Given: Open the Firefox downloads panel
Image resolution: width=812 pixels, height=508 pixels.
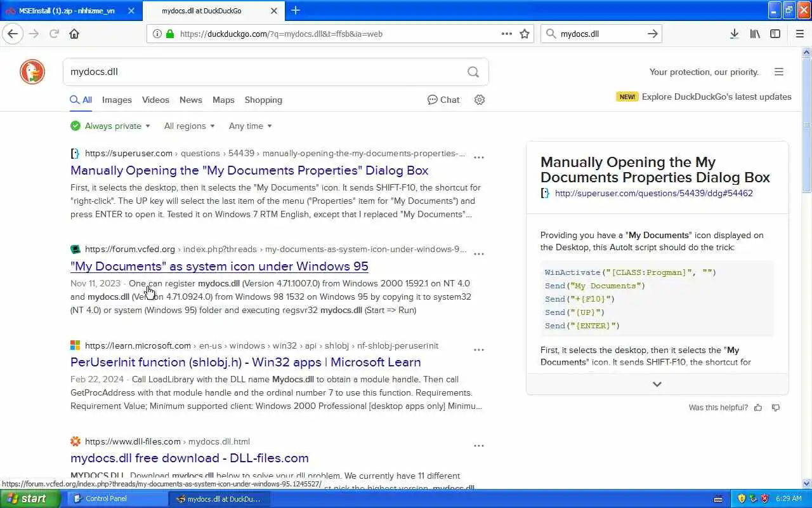Looking at the screenshot, I should 734,34.
